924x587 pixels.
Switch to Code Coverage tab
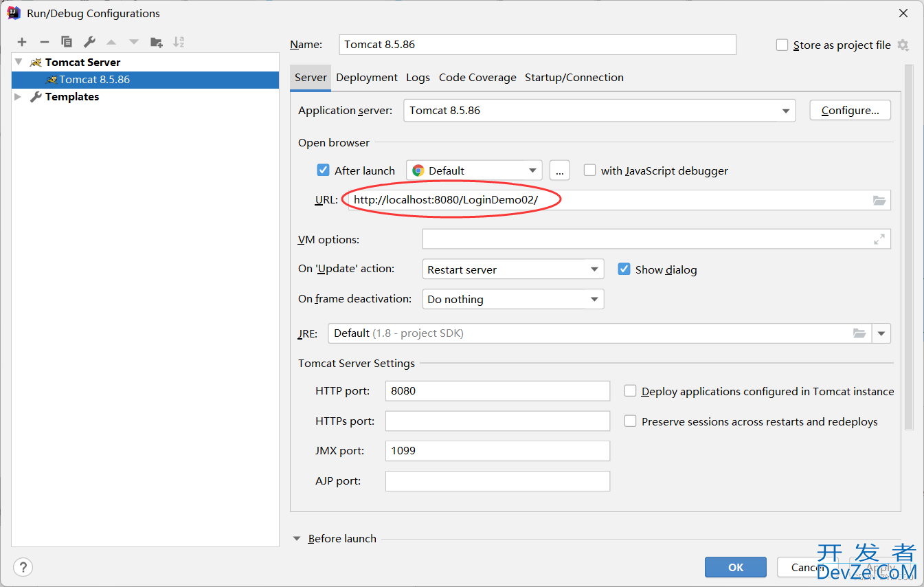(477, 77)
